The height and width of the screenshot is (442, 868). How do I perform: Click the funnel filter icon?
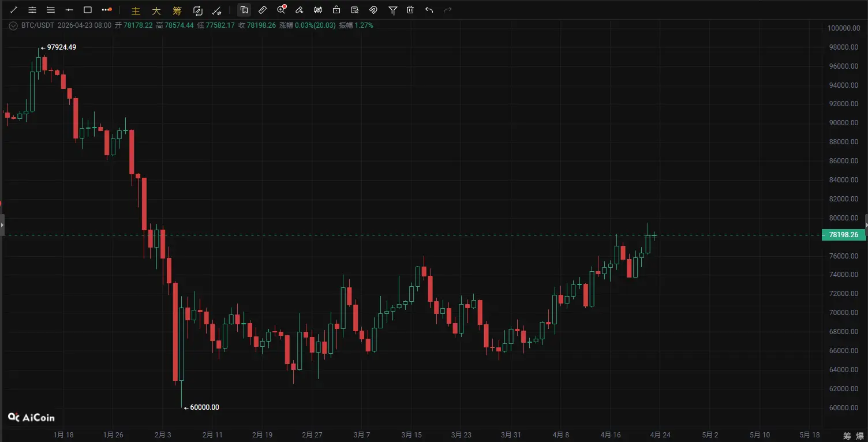click(x=392, y=10)
